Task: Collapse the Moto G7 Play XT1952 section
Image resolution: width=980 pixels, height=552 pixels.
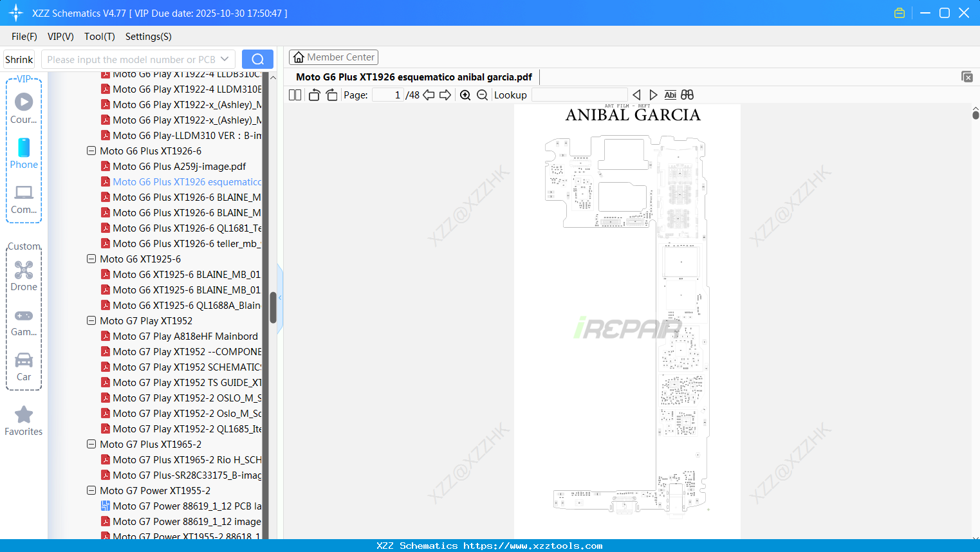Action: [x=91, y=320]
